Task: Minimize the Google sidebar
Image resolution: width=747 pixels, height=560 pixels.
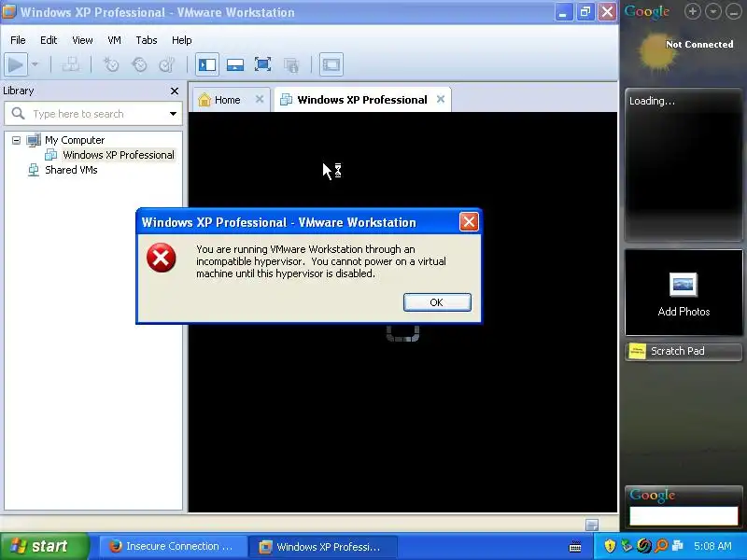Action: (733, 11)
